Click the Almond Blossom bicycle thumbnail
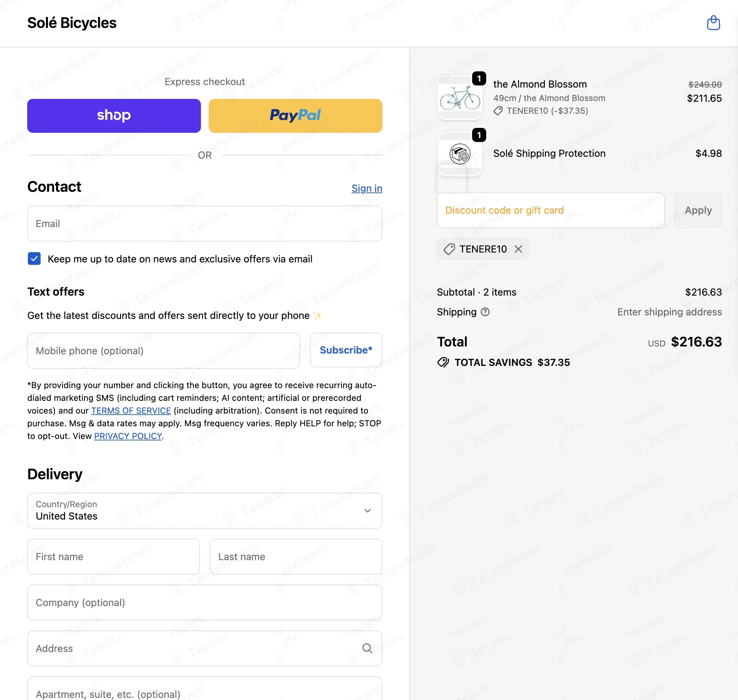This screenshot has height=700, width=738. (x=460, y=98)
